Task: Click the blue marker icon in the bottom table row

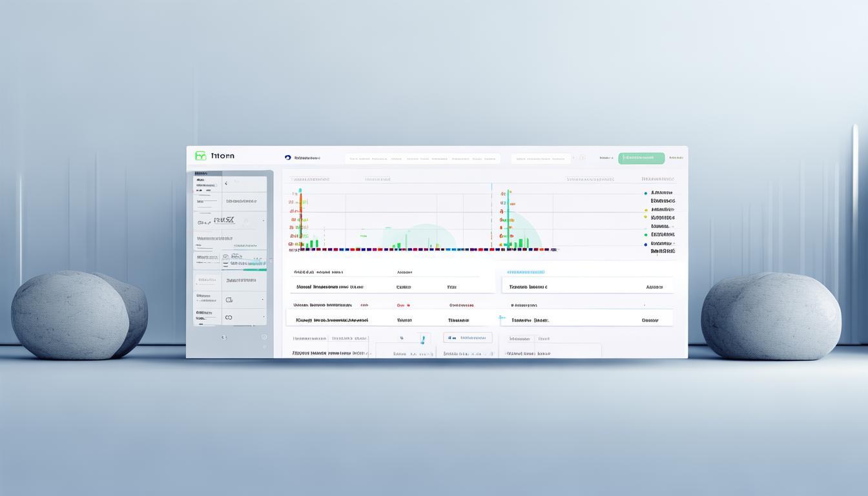Action: [422, 338]
